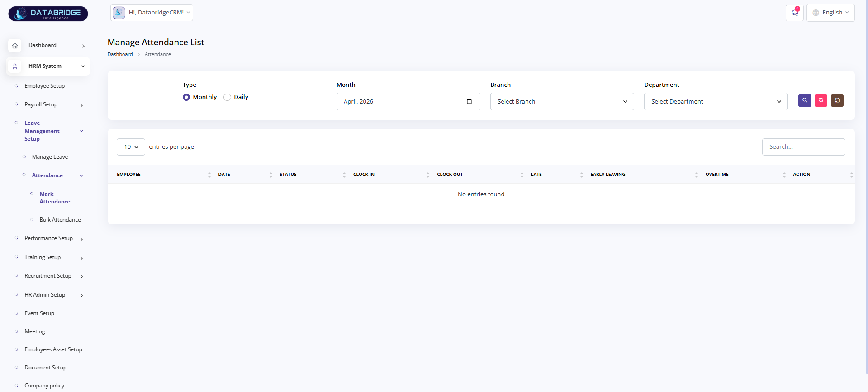Click the Dashboard home icon in sidebar
The width and height of the screenshot is (868, 392).
click(x=15, y=46)
